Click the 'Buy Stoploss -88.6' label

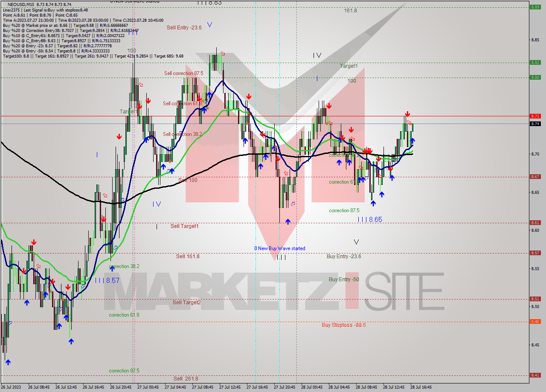click(344, 325)
